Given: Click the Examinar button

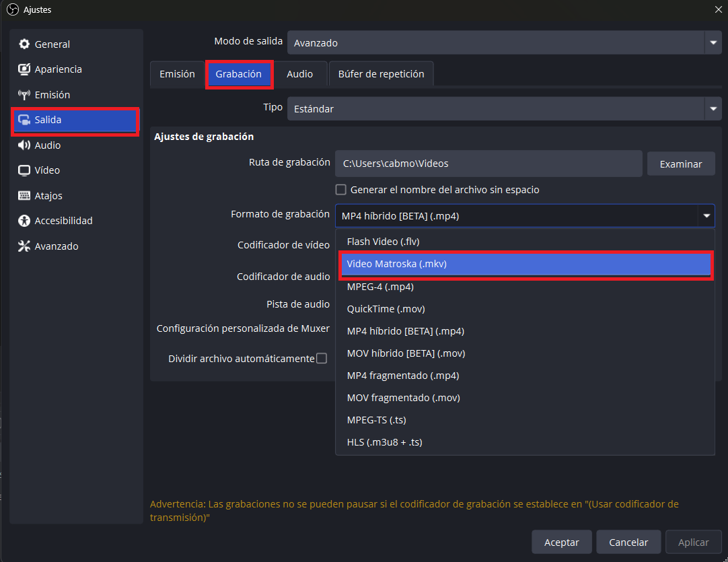Looking at the screenshot, I should 681,163.
